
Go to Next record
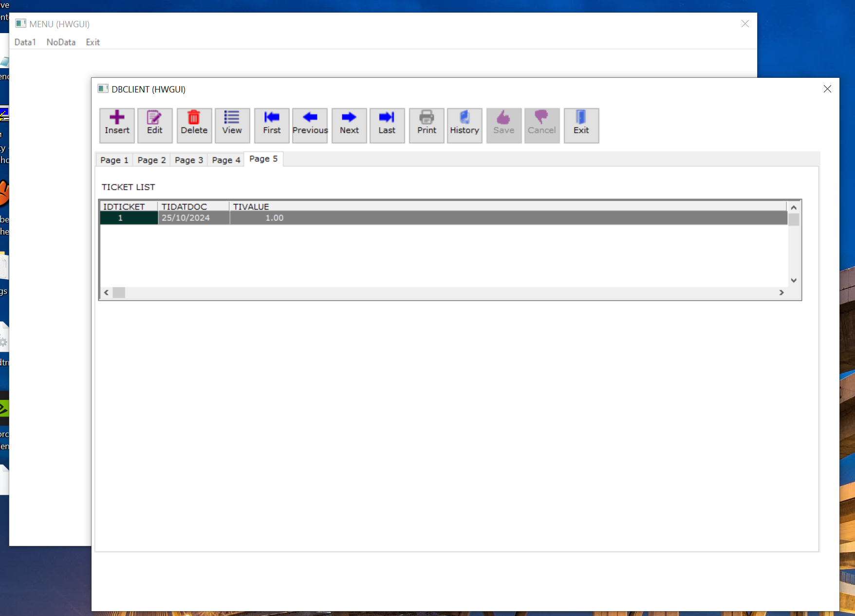349,126
